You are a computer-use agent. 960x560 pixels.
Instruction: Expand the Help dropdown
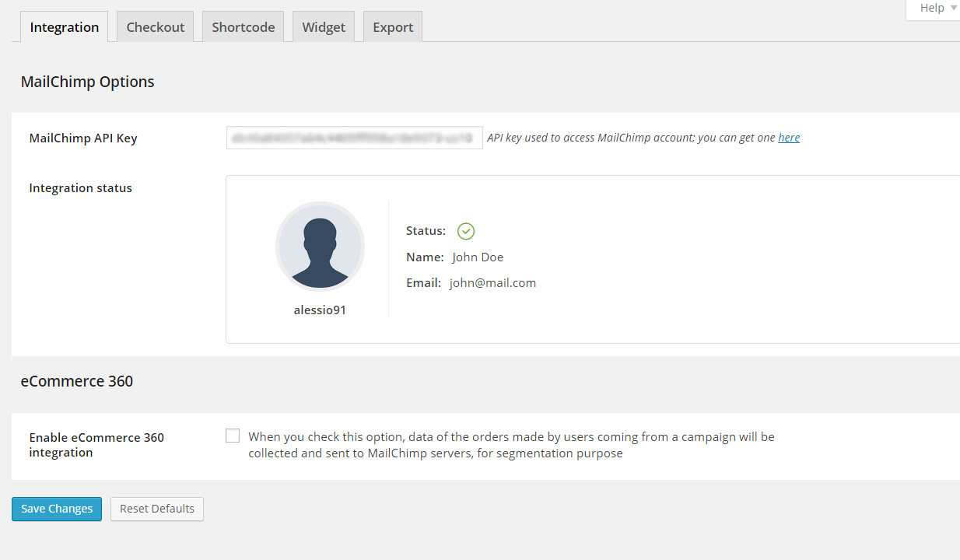(x=937, y=8)
